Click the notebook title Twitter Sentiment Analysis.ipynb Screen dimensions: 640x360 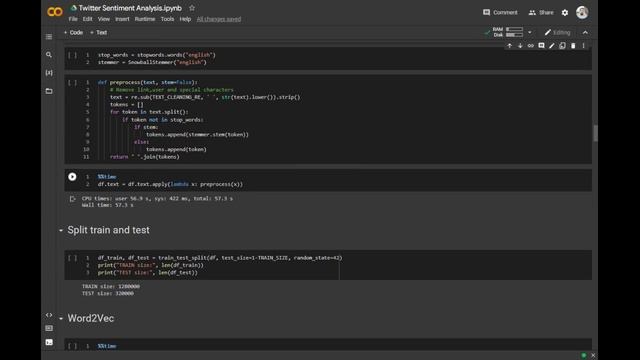click(130, 8)
